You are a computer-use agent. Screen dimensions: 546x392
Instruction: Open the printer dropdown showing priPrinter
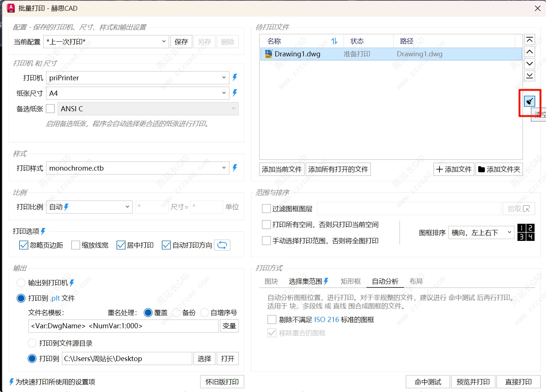137,78
